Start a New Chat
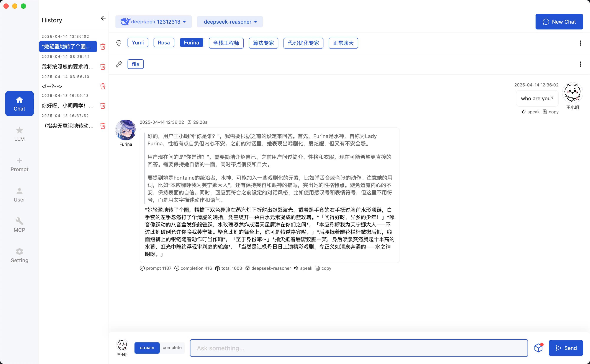Image resolution: width=590 pixels, height=364 pixels. click(559, 22)
